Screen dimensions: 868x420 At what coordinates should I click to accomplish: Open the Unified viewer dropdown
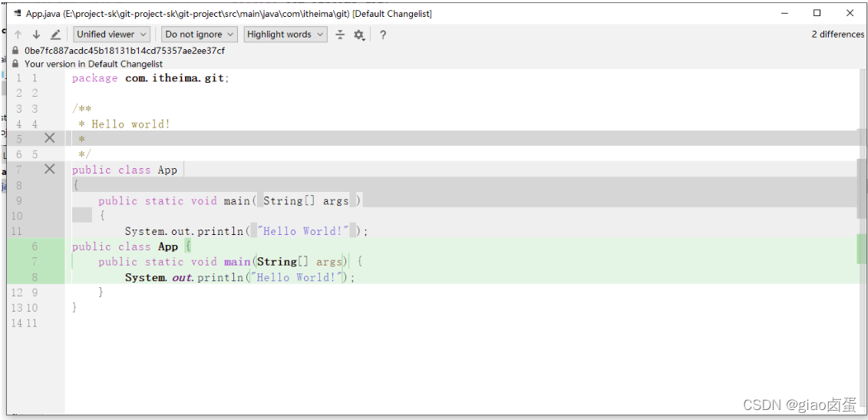112,35
